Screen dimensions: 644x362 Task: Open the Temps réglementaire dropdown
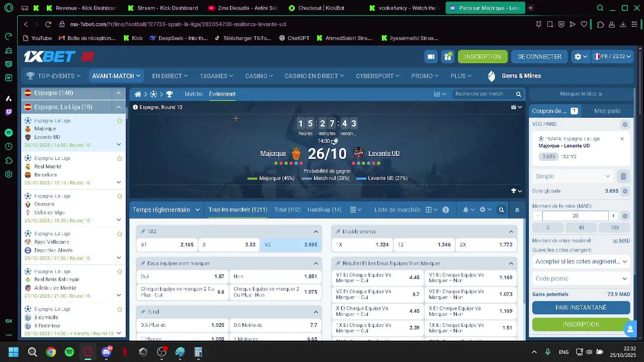pyautogui.click(x=167, y=210)
